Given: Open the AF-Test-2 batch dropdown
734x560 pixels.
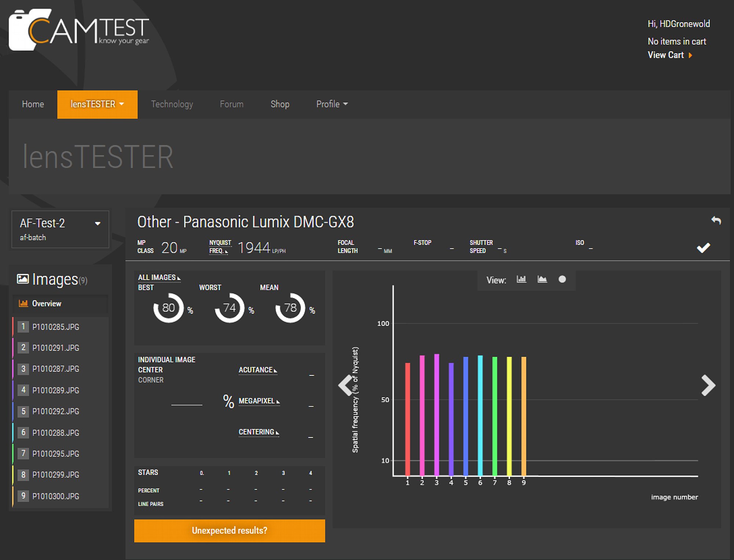Looking at the screenshot, I should [60, 229].
